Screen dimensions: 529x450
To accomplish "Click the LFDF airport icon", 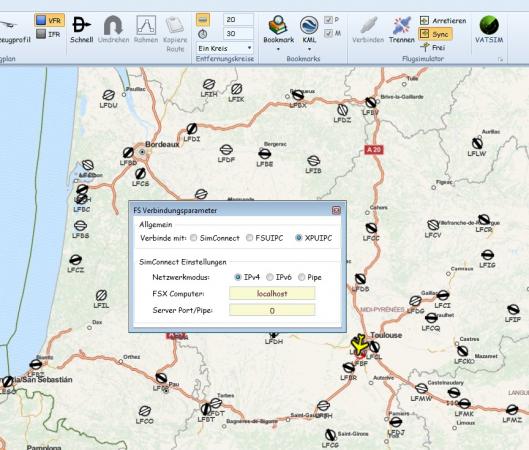I will tap(226, 149).
